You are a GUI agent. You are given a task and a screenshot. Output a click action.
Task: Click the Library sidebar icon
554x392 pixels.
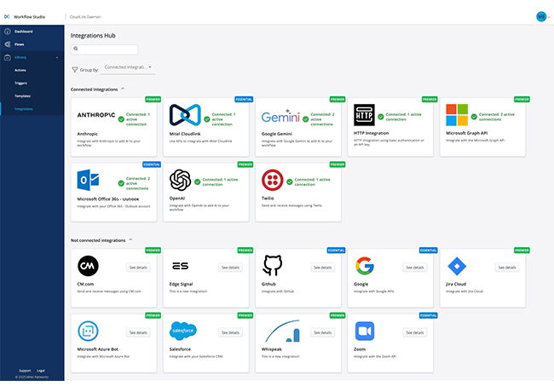tap(8, 57)
